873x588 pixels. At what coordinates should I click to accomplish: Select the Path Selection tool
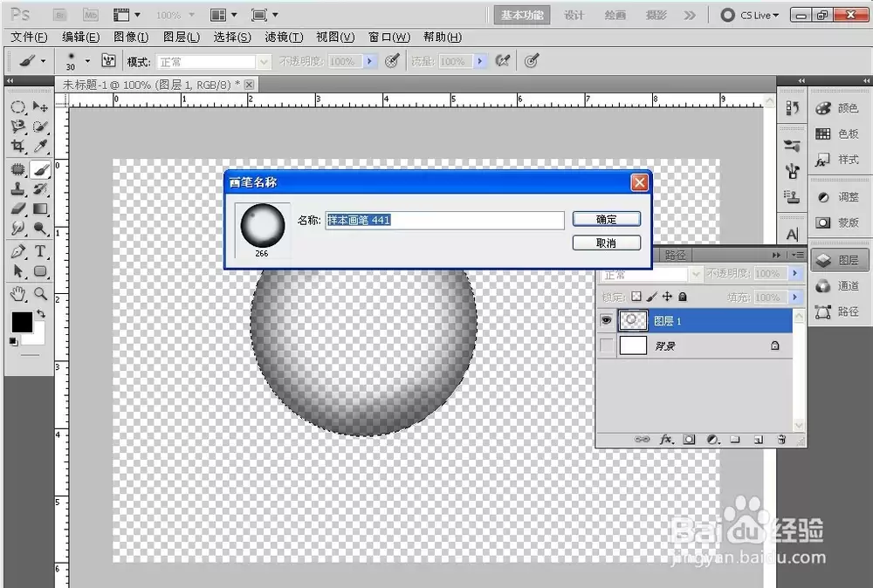pyautogui.click(x=17, y=271)
